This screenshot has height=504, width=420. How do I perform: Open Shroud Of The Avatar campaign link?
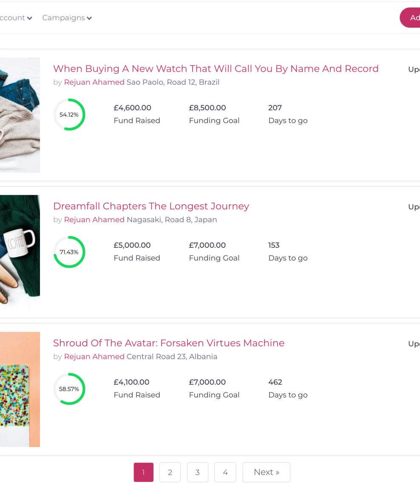[x=169, y=343]
